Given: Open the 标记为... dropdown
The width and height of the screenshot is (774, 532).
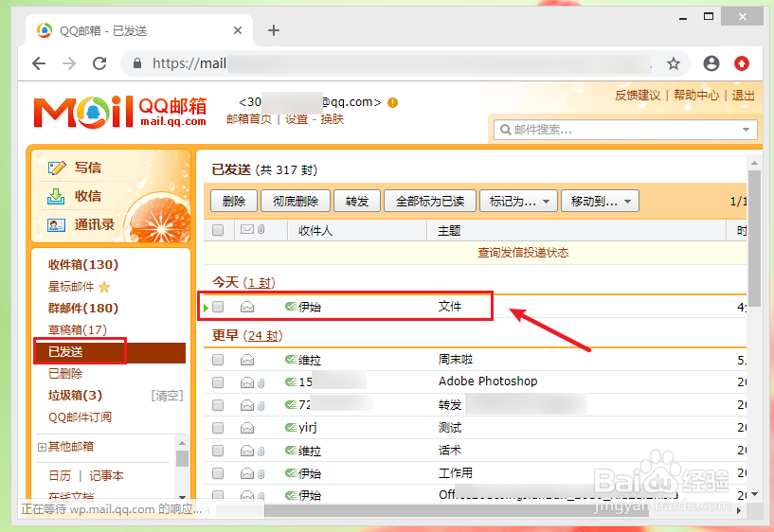Looking at the screenshot, I should (x=518, y=202).
